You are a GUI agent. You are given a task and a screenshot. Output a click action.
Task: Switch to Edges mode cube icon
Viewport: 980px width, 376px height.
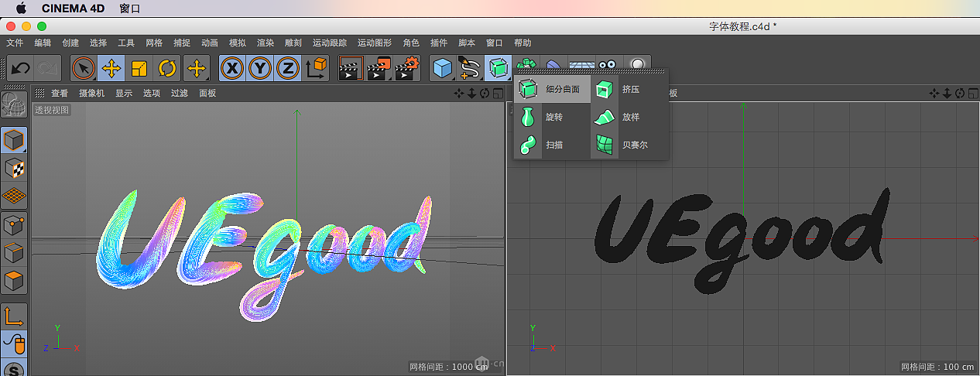[x=14, y=253]
